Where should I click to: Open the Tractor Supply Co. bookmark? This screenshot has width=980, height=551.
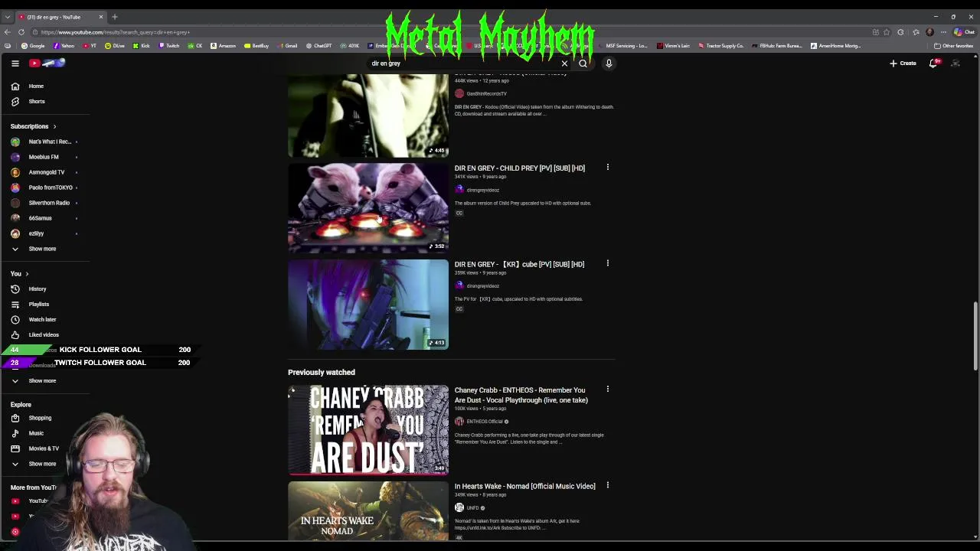[x=720, y=46]
